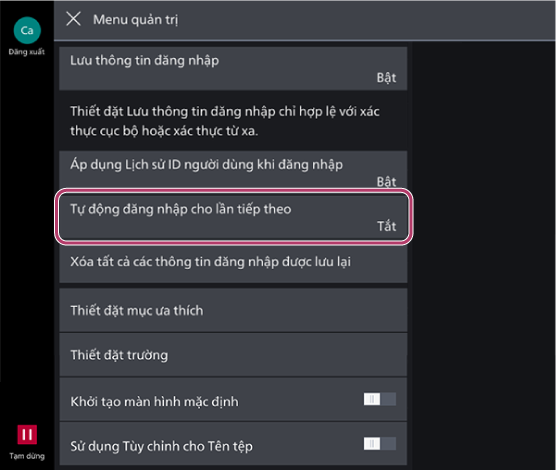This screenshot has width=556, height=470.
Task: Close the Menu quản trị panel
Action: [73, 19]
